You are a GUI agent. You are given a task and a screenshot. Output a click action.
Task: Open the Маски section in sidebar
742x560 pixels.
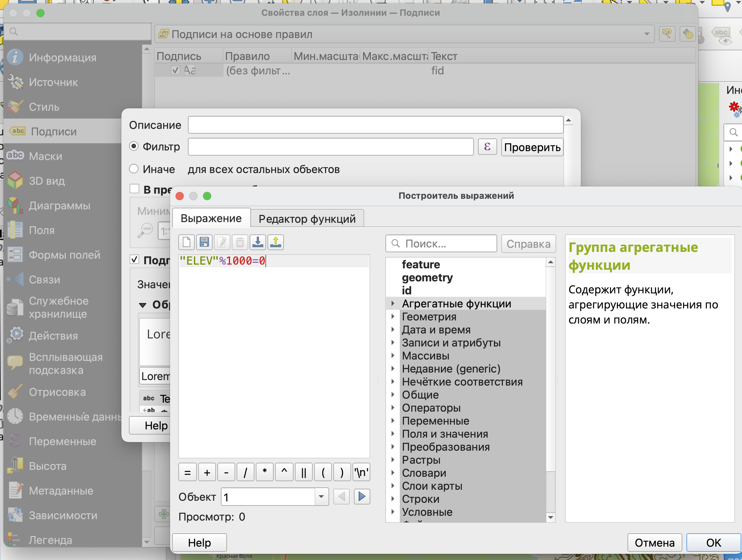tap(46, 156)
